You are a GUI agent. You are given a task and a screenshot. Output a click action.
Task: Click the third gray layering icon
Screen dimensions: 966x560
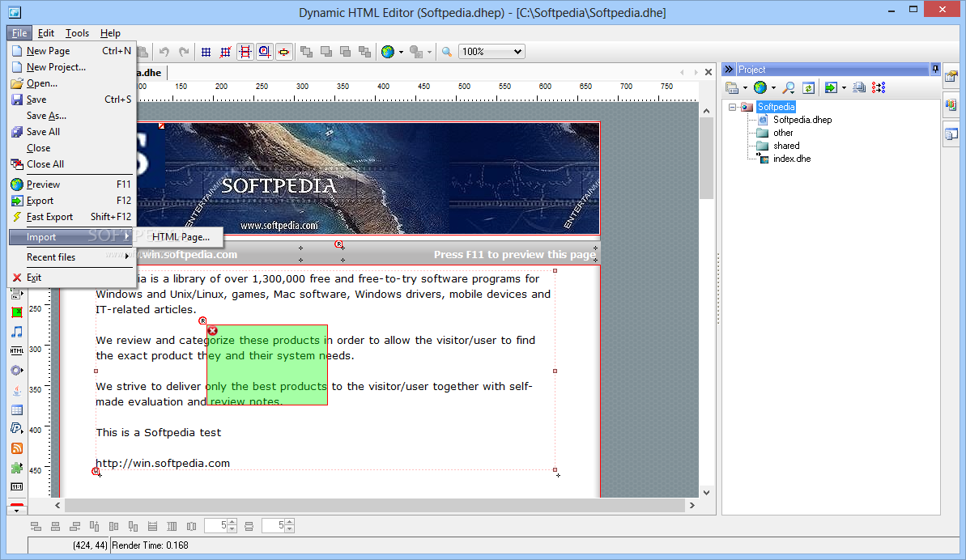click(345, 52)
